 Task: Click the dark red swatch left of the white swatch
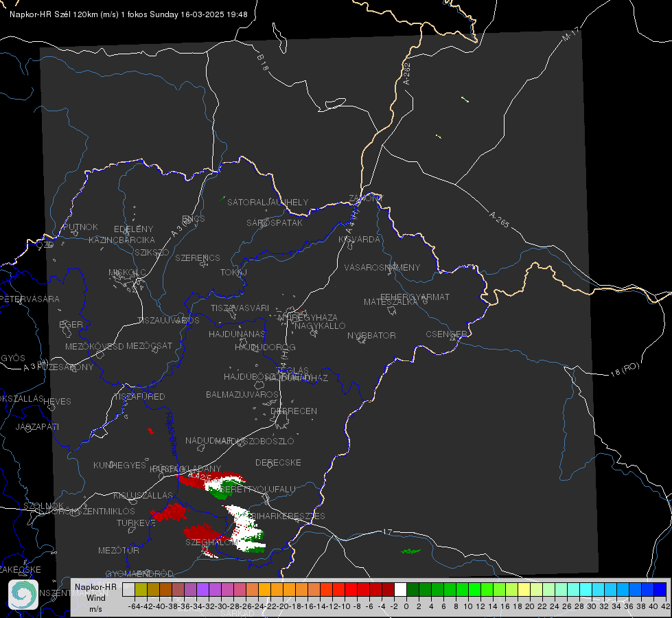tap(388, 589)
